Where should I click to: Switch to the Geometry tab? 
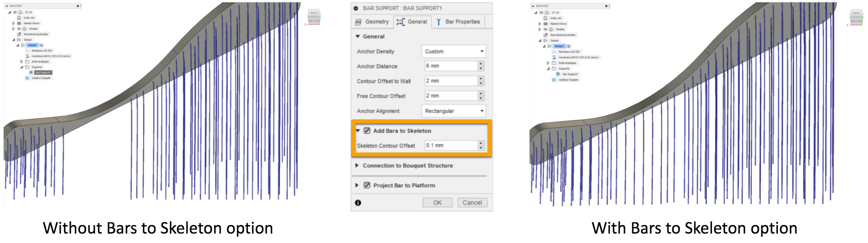coord(372,22)
